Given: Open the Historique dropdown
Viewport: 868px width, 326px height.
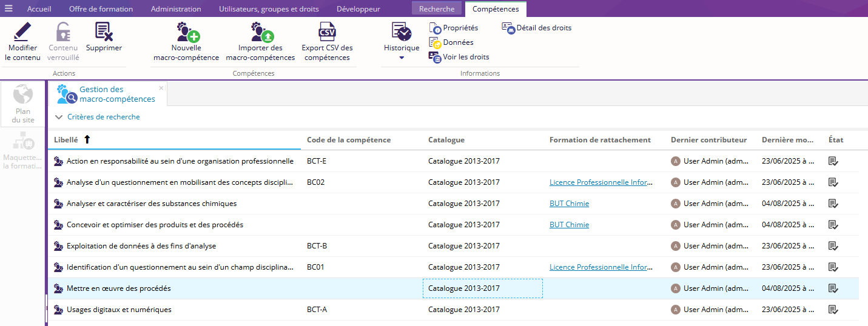Looking at the screenshot, I should [x=402, y=58].
